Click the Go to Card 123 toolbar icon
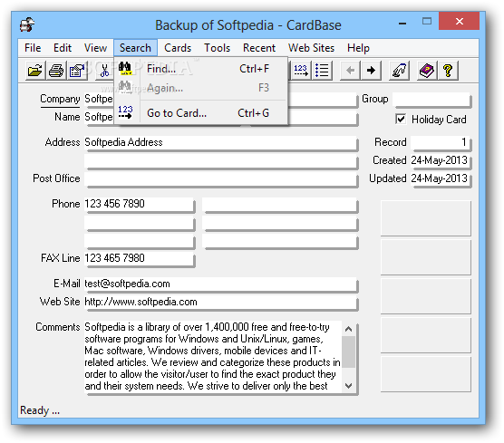Image resolution: width=504 pixels, height=443 pixels. [301, 70]
